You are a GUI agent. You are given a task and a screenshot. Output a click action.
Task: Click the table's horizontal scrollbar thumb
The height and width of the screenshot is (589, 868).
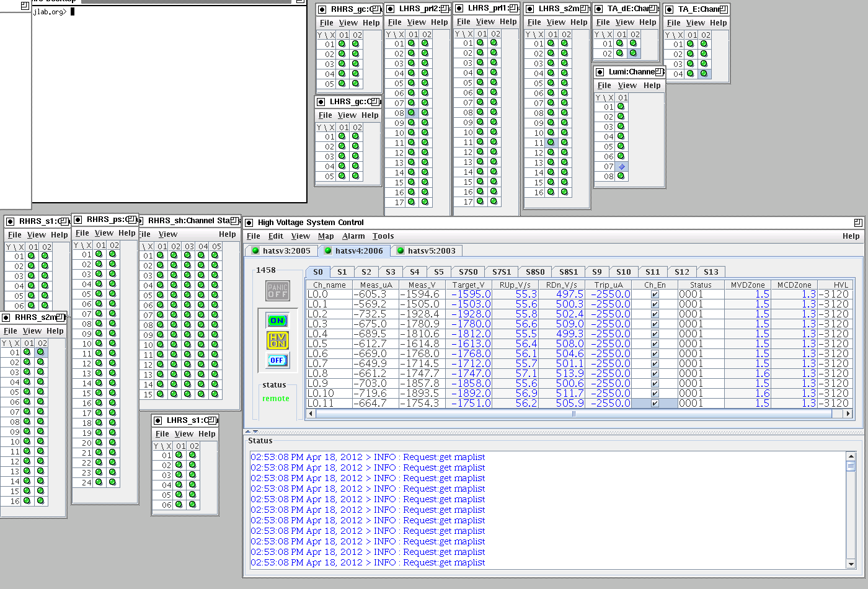point(573,414)
